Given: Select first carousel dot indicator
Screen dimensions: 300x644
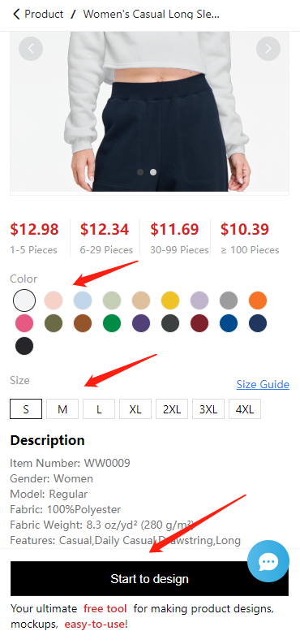Looking at the screenshot, I should 140,172.
